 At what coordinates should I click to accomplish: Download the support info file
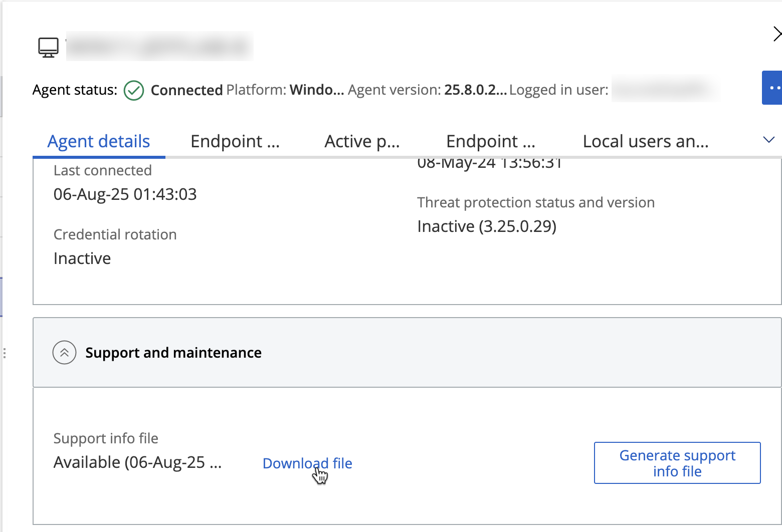(x=307, y=463)
